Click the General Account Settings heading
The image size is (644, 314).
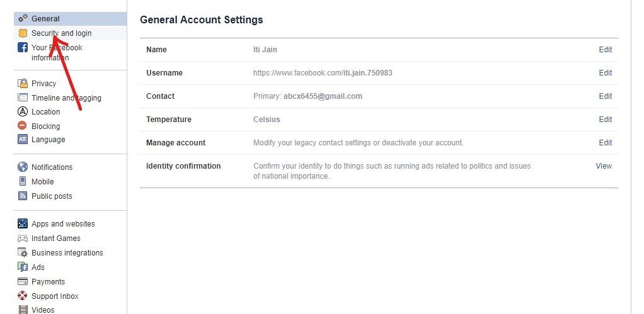click(x=201, y=20)
